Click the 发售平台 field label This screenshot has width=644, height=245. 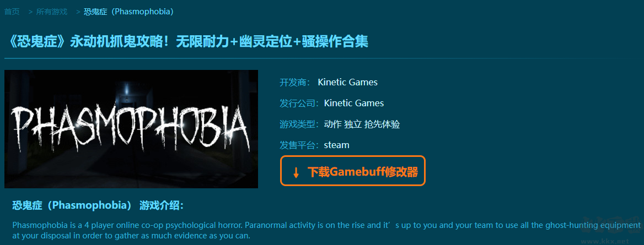click(300, 145)
